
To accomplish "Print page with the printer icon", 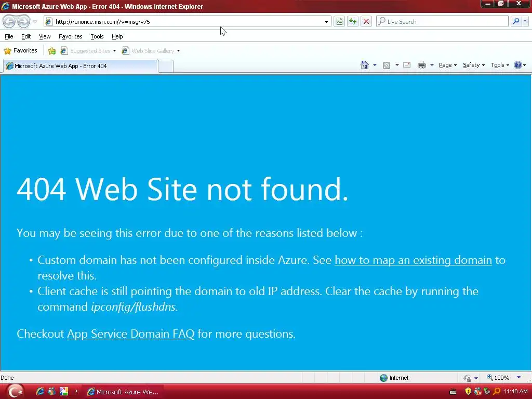I will click(x=422, y=65).
